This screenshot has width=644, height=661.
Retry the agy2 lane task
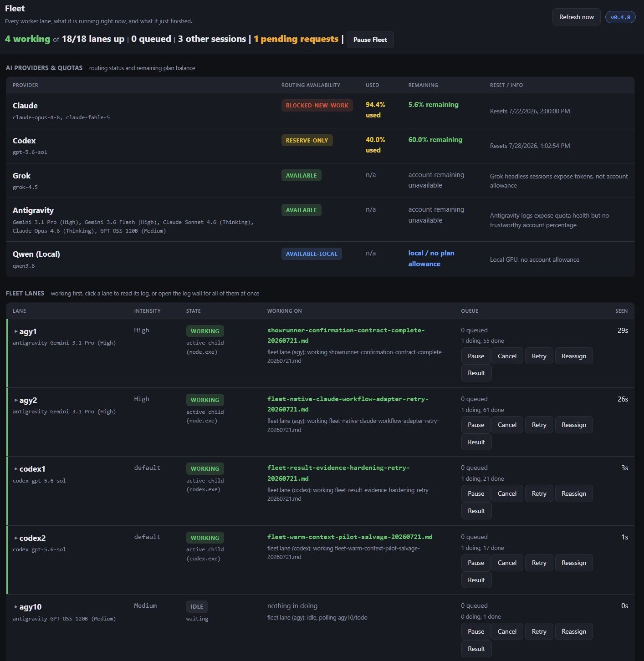coord(539,425)
